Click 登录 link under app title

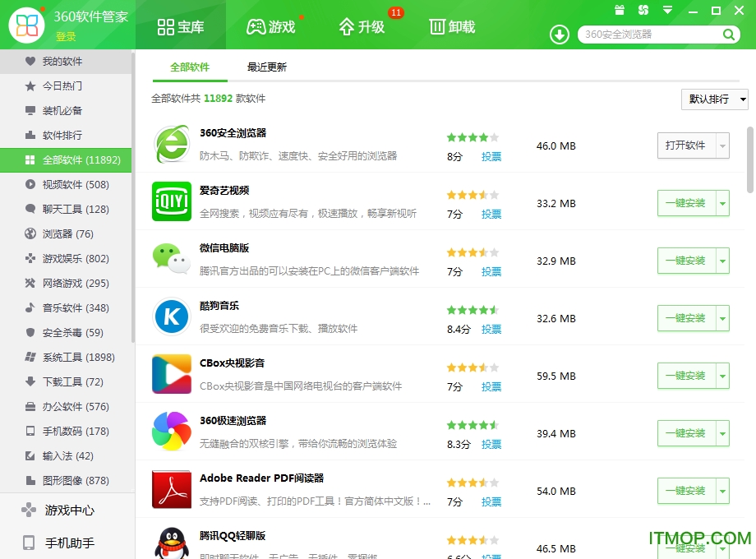tap(66, 37)
